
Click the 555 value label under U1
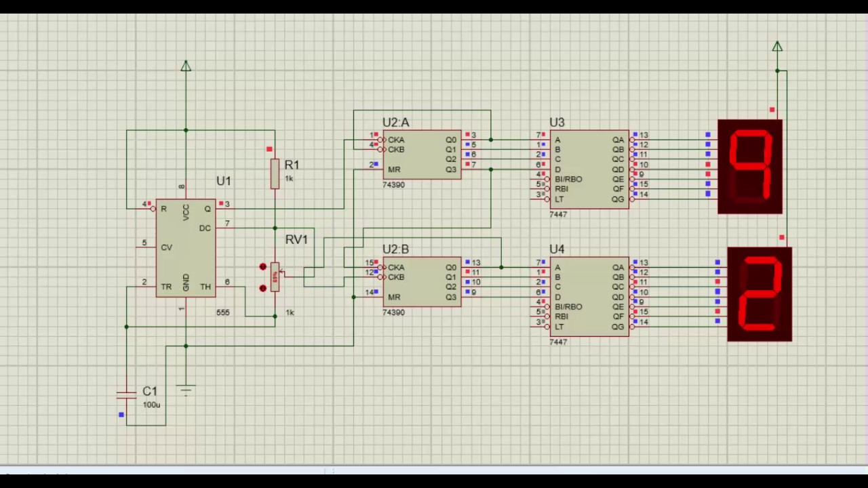(x=223, y=312)
